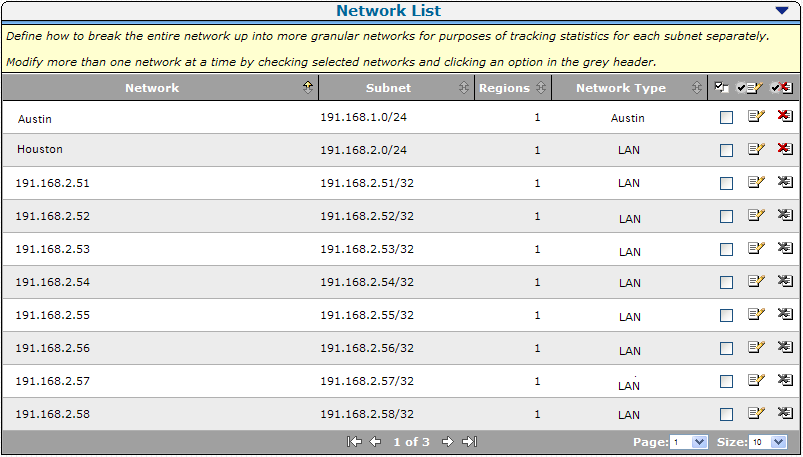This screenshot has height=457, width=803.
Task: Collapse the Network List panel arrow
Action: [782, 11]
